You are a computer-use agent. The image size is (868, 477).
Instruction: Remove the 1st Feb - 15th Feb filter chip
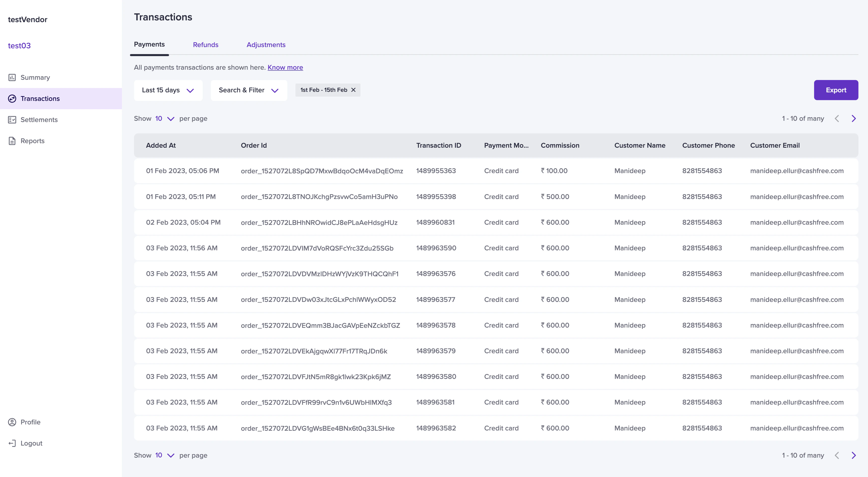click(353, 90)
